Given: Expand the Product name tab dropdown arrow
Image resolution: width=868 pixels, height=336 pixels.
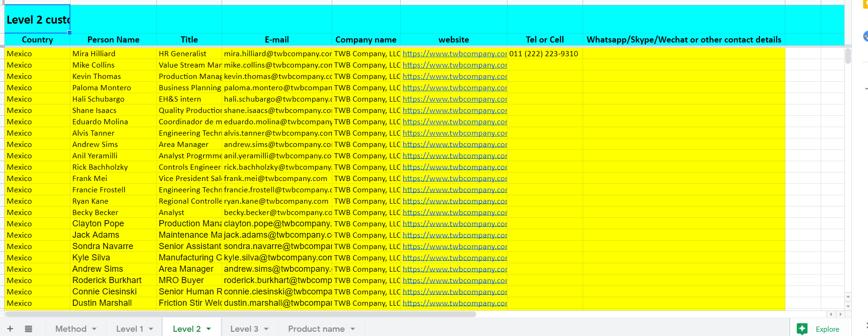Looking at the screenshot, I should 352,329.
